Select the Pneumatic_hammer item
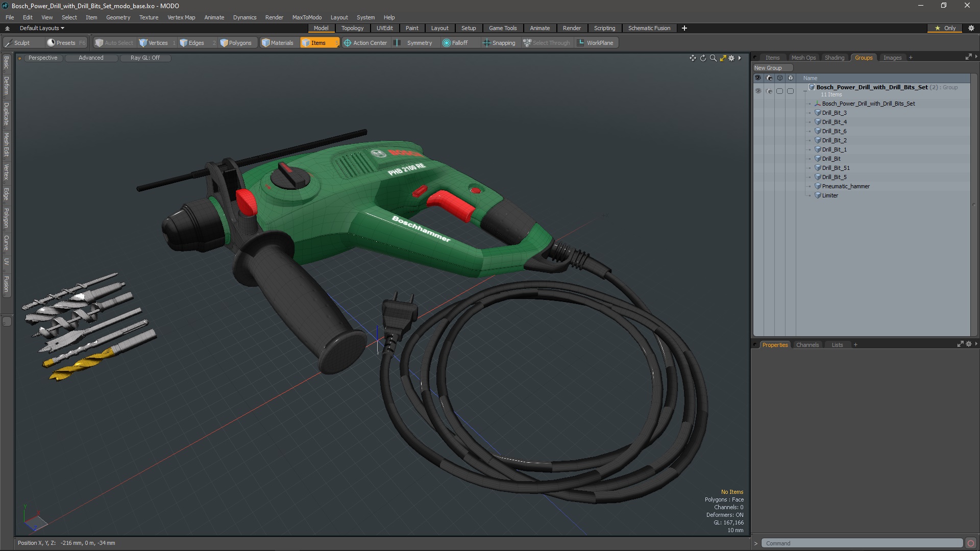 846,186
